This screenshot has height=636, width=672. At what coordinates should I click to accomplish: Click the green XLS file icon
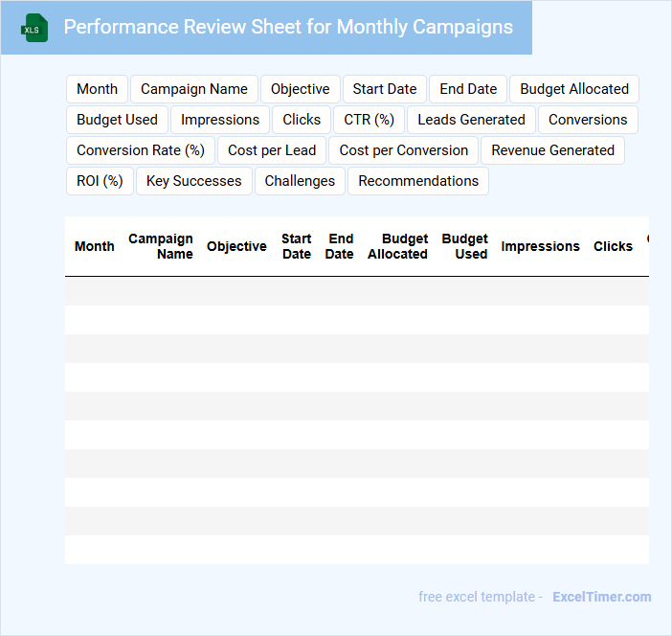(x=34, y=28)
